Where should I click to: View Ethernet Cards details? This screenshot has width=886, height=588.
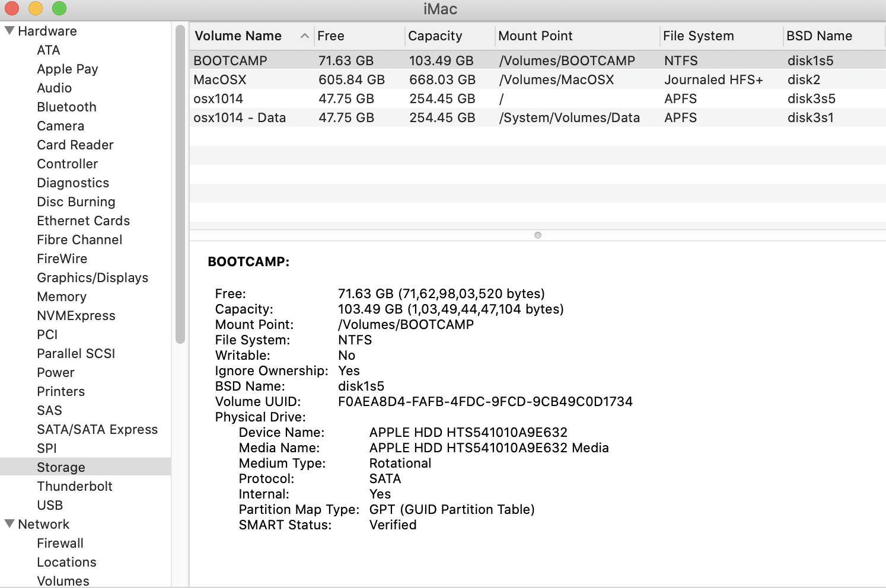(84, 220)
